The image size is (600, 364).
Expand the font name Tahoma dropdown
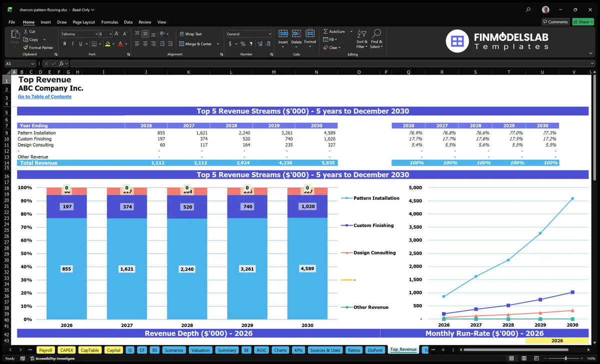point(95,34)
